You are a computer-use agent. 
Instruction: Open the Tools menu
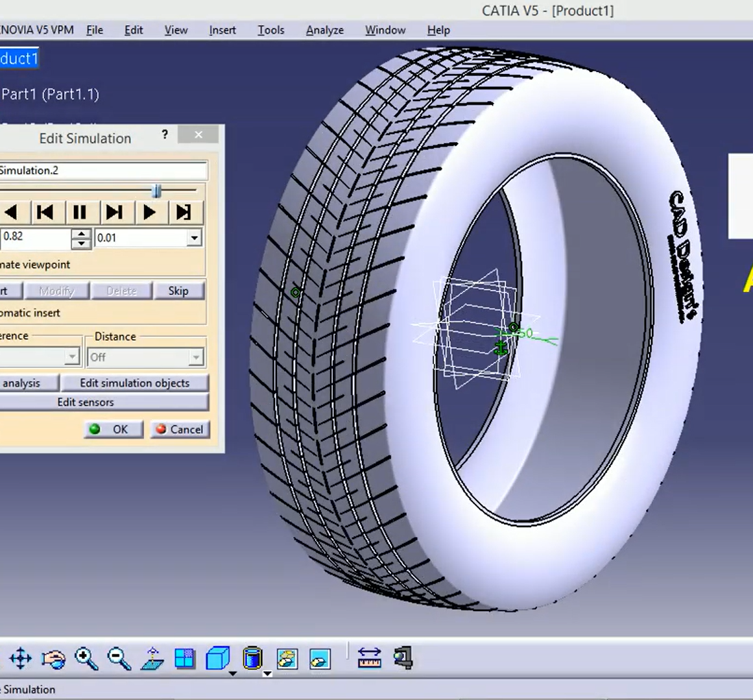[x=270, y=30]
